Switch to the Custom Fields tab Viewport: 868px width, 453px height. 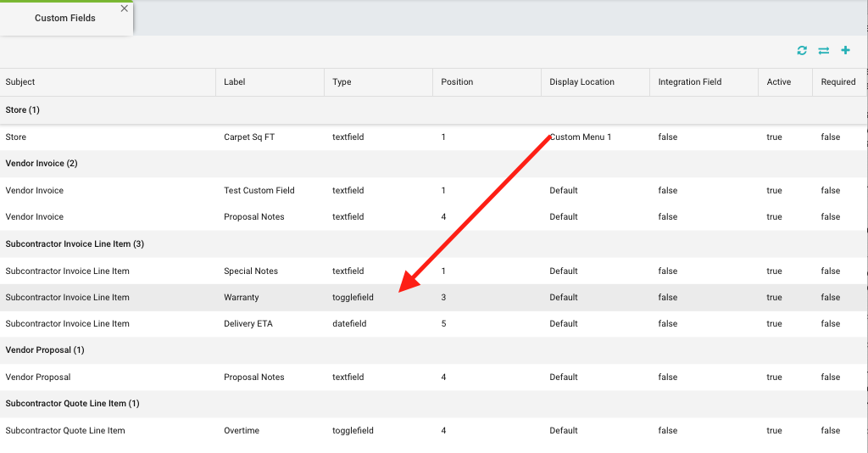pyautogui.click(x=64, y=18)
